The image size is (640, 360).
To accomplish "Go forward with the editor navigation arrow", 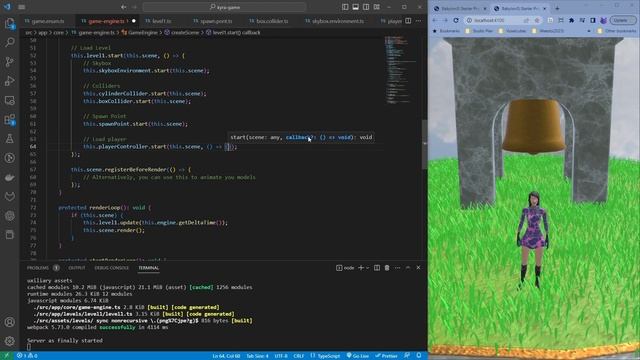I will click(x=134, y=7).
